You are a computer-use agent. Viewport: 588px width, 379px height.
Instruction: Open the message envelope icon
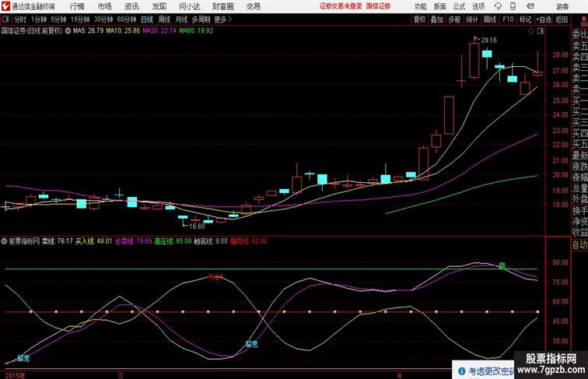[x=530, y=6]
